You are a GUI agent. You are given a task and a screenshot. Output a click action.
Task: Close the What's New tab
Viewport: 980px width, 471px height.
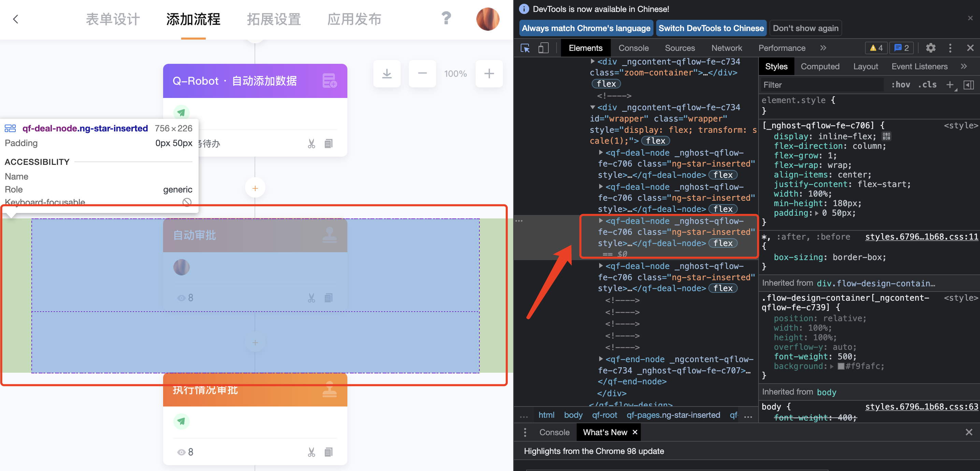pos(635,432)
